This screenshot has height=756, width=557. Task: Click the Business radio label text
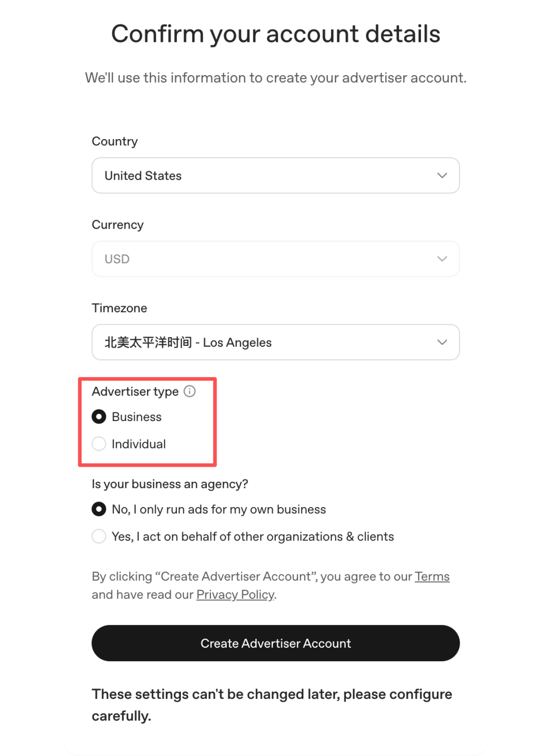[137, 417]
